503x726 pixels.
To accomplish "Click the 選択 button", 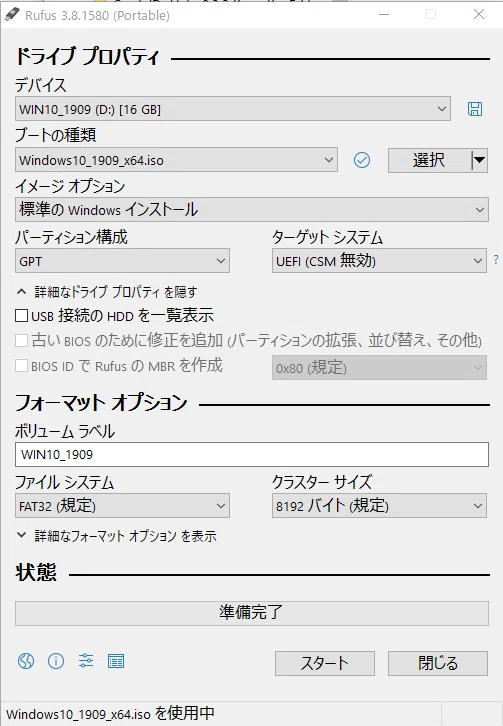I will coord(429,160).
